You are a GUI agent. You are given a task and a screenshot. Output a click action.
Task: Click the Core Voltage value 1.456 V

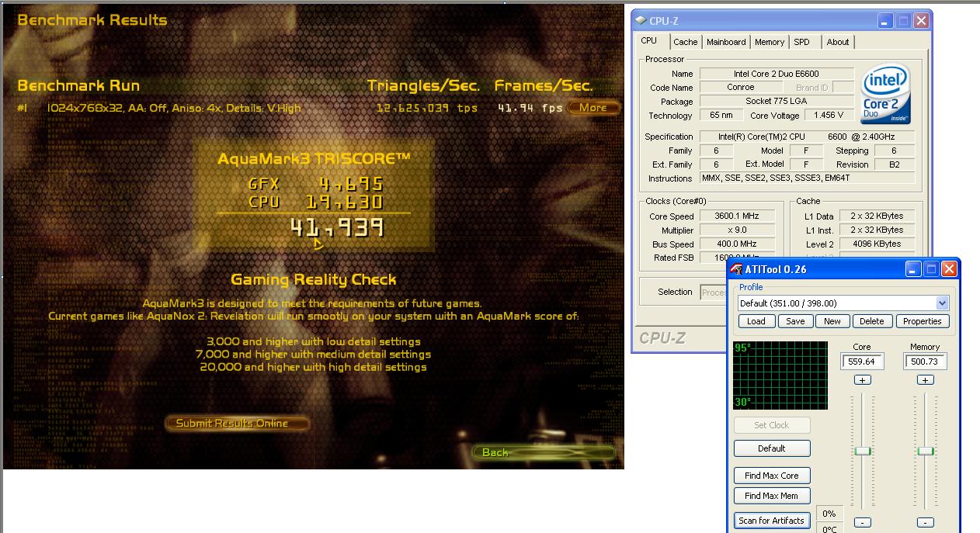(830, 116)
